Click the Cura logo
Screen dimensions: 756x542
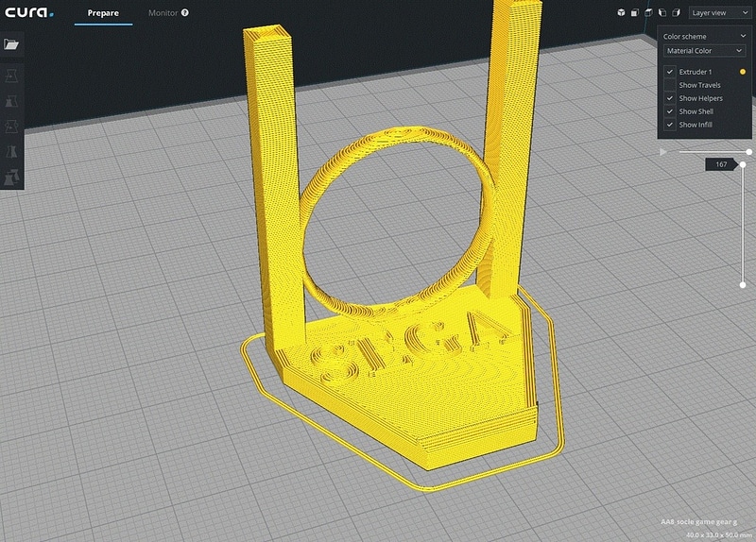pos(29,12)
